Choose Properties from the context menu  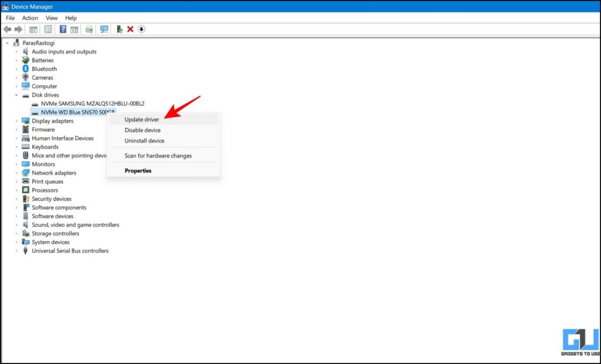pos(138,171)
